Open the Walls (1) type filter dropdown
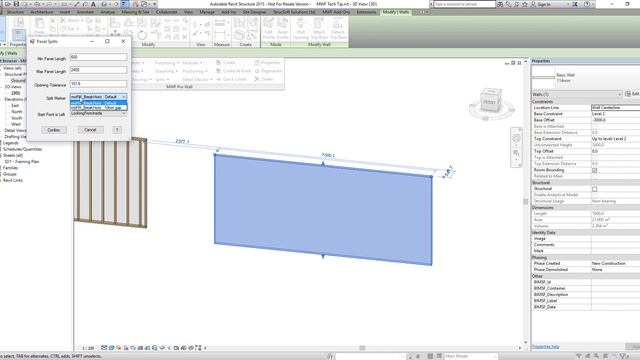640x360 pixels. (x=577, y=94)
